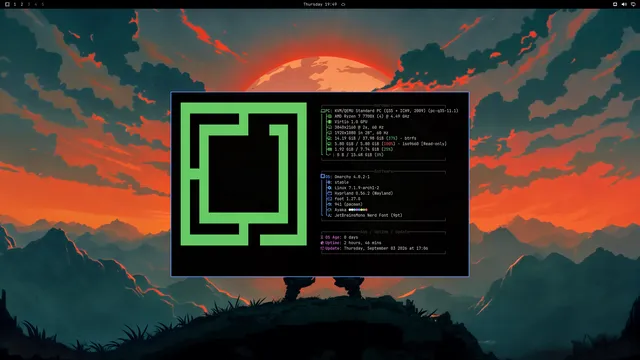The image size is (640, 360).
Task: Click the OS Age label
Action: pos(333,237)
